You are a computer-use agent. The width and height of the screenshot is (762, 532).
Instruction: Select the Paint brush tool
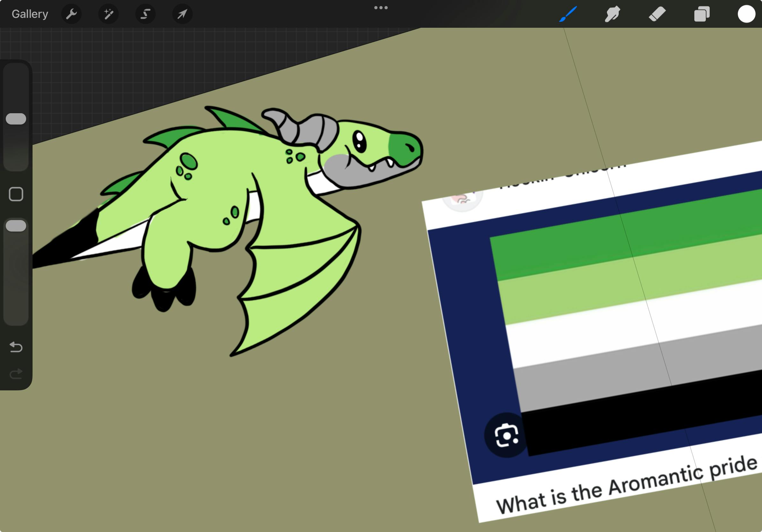[x=568, y=14]
